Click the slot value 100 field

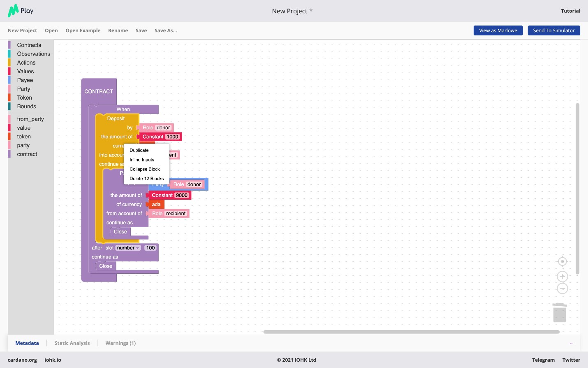click(150, 248)
